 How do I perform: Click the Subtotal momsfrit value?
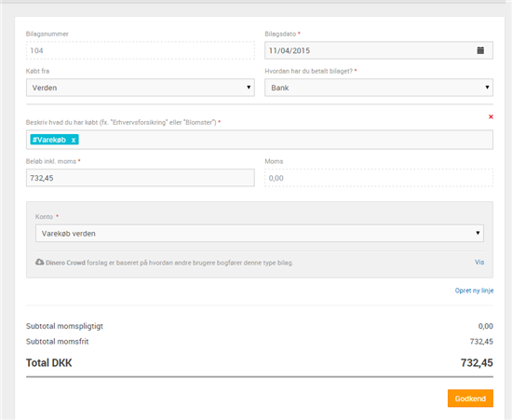[481, 342]
